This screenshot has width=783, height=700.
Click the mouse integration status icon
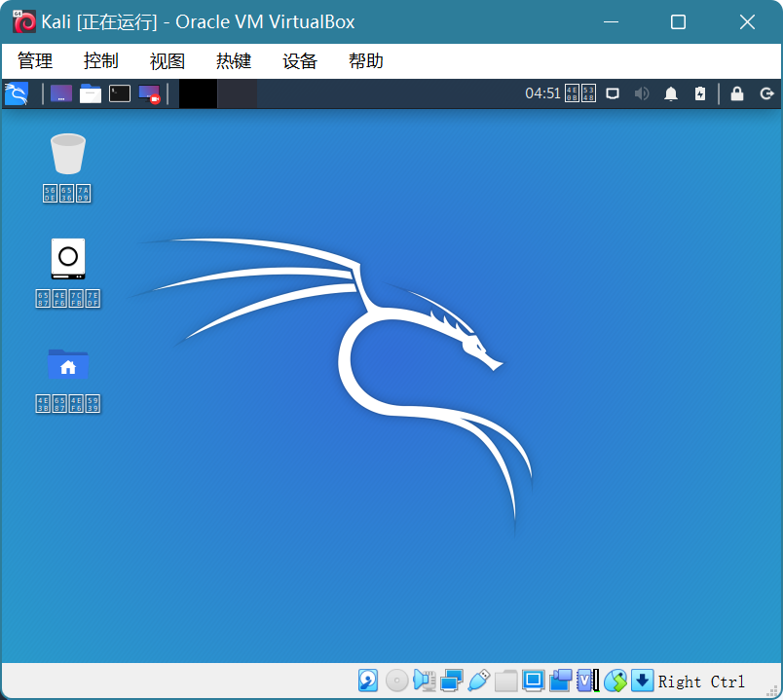tap(615, 681)
